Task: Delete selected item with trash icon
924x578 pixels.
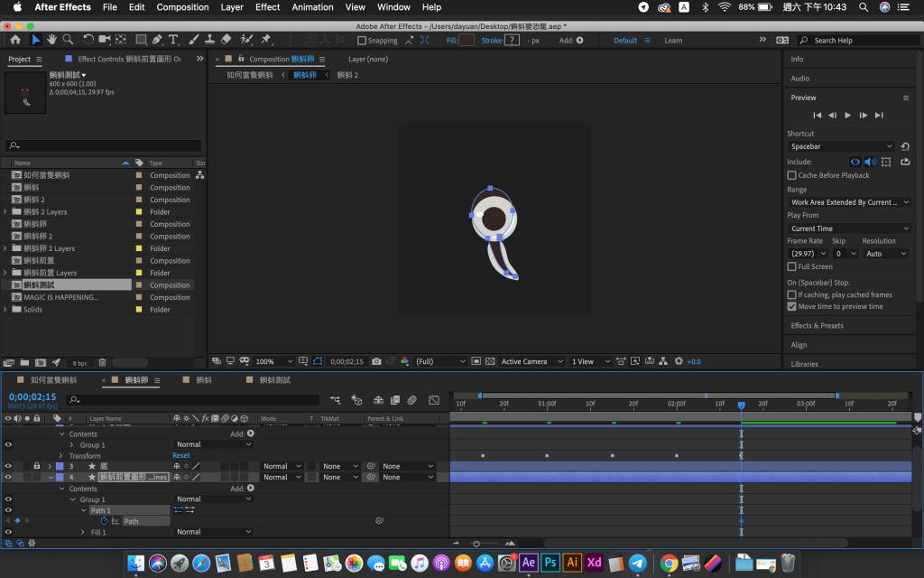Action: coord(102,362)
